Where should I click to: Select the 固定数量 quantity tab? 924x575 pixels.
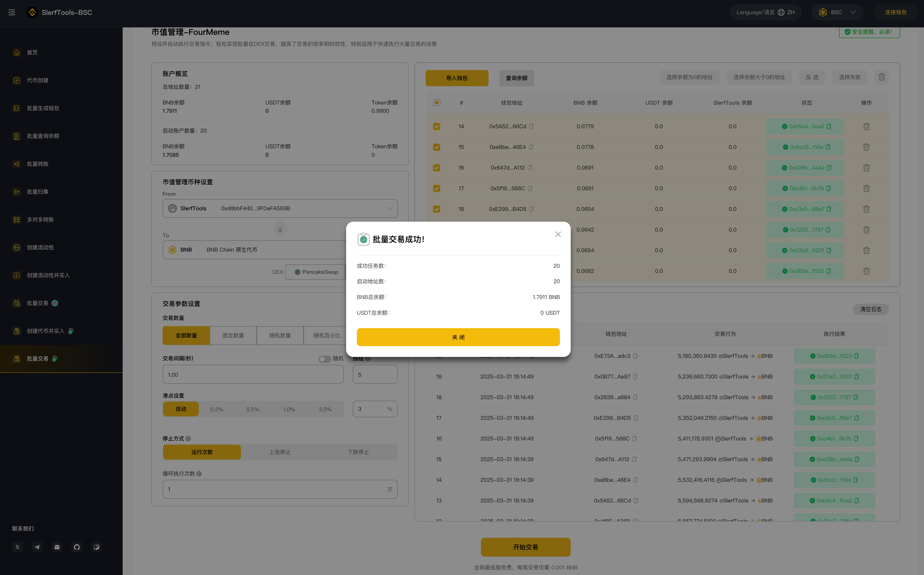click(x=233, y=335)
